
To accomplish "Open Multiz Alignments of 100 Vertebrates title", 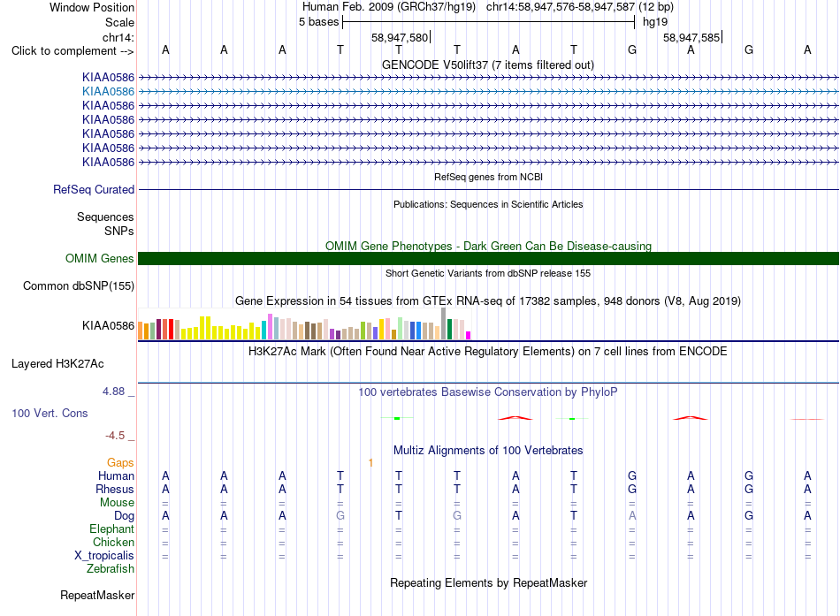I will point(488,451).
